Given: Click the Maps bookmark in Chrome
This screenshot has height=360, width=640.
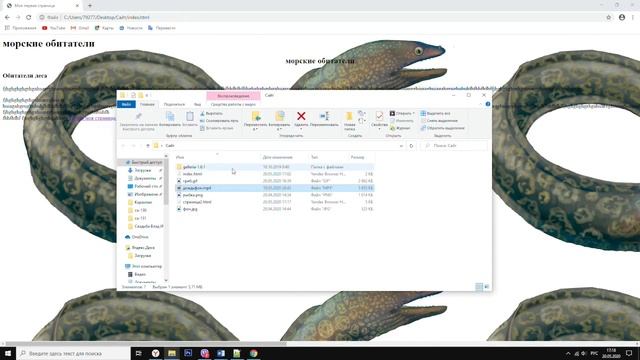Looking at the screenshot, I should point(104,28).
